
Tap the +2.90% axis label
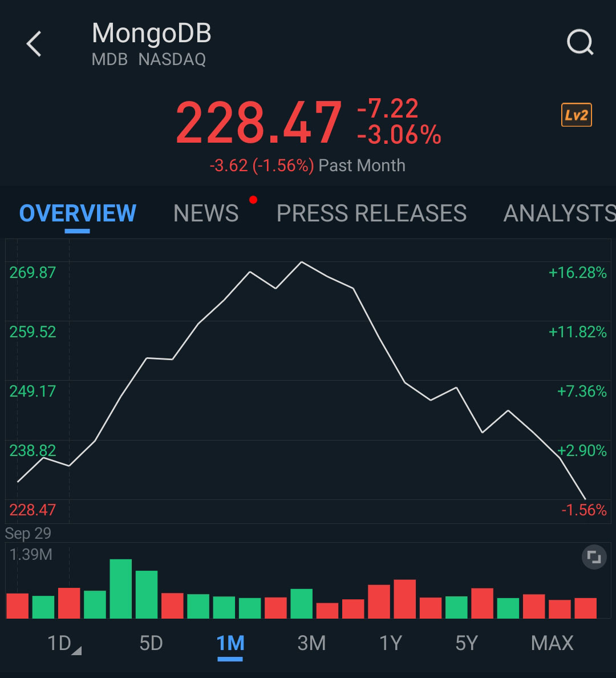coord(582,451)
